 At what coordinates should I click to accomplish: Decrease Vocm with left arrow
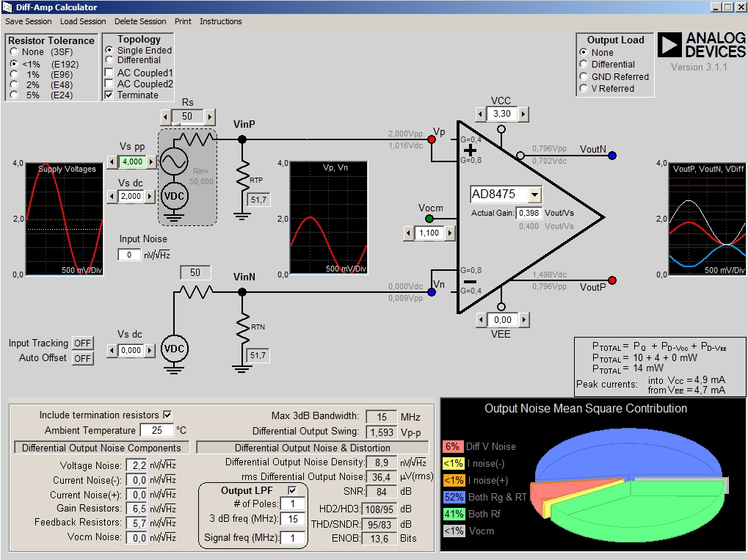[x=408, y=233]
